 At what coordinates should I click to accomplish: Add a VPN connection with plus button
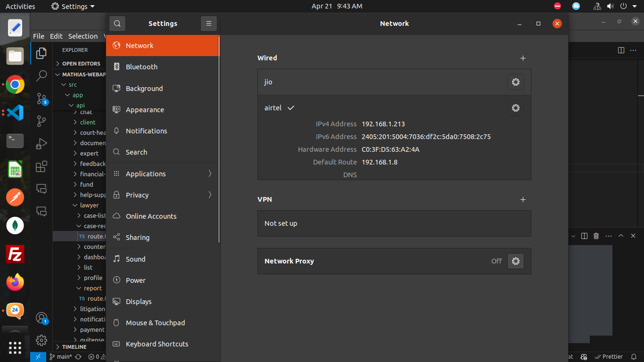click(522, 199)
